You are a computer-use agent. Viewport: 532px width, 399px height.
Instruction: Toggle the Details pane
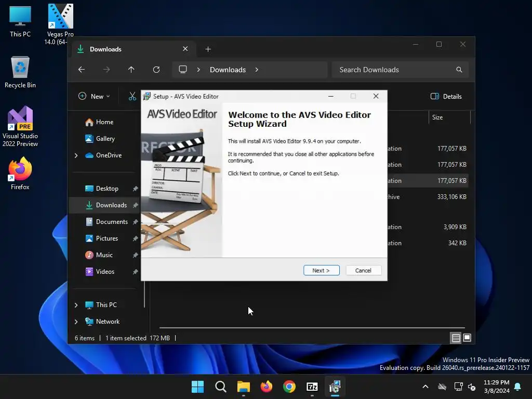[x=446, y=96]
